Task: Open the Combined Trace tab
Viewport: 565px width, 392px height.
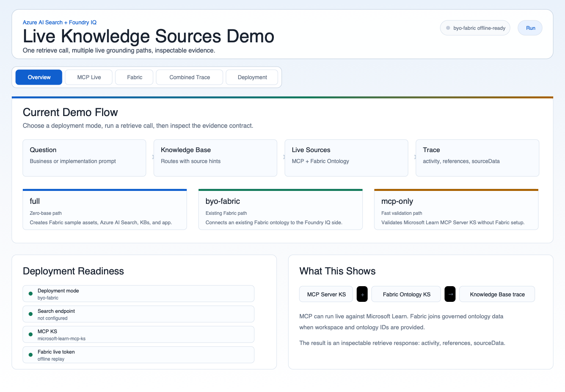Action: coord(190,77)
